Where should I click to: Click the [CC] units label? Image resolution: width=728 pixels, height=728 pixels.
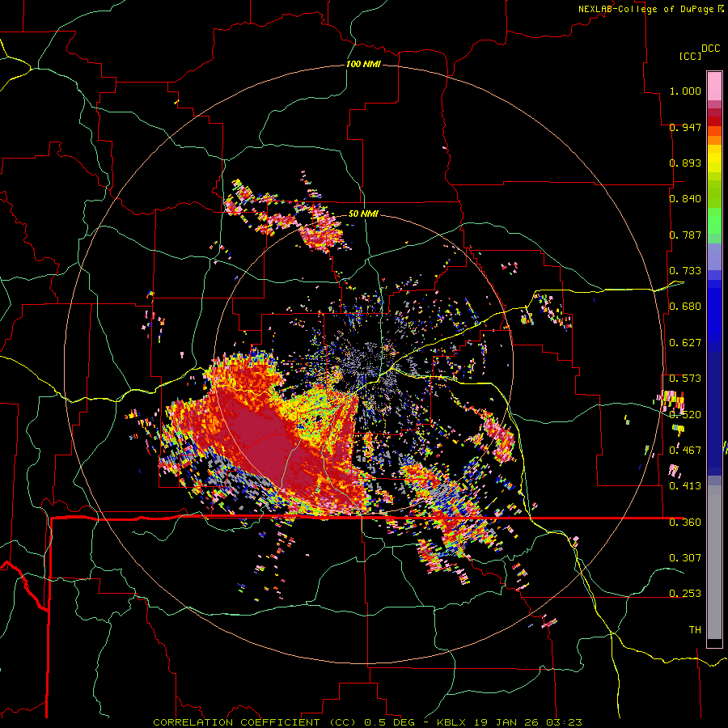691,56
